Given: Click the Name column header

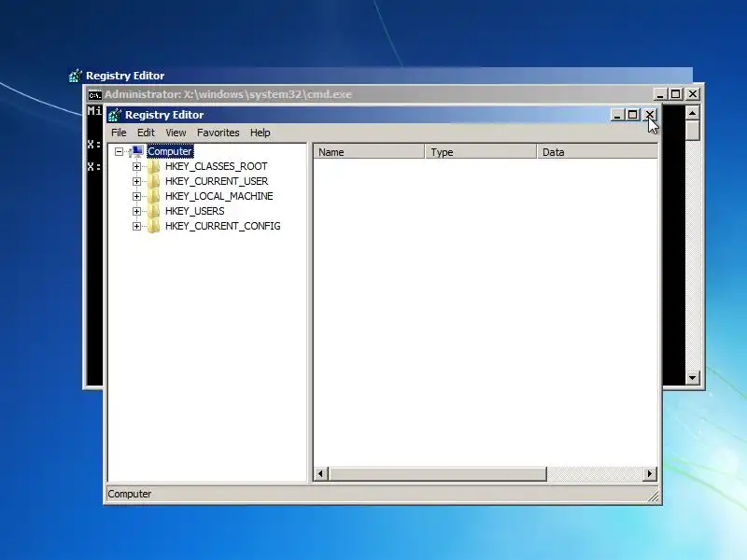Looking at the screenshot, I should [x=369, y=152].
